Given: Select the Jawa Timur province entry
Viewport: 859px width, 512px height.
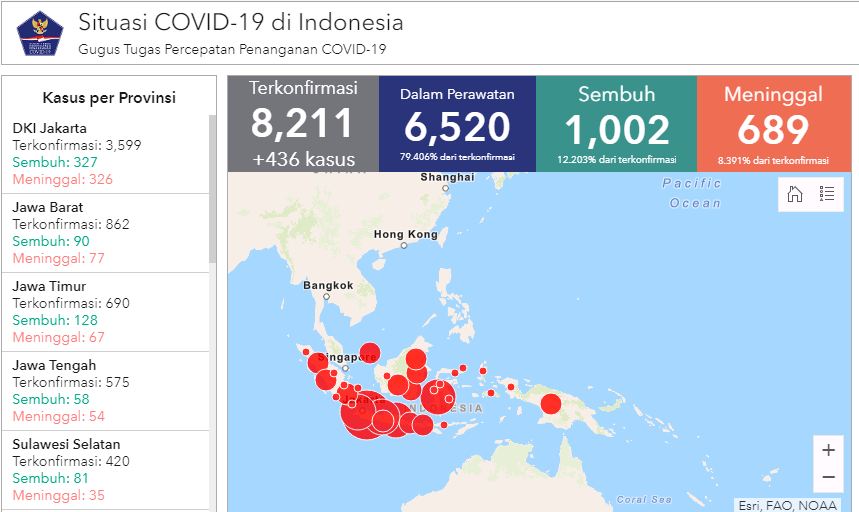Looking at the screenshot, I should 106,312.
